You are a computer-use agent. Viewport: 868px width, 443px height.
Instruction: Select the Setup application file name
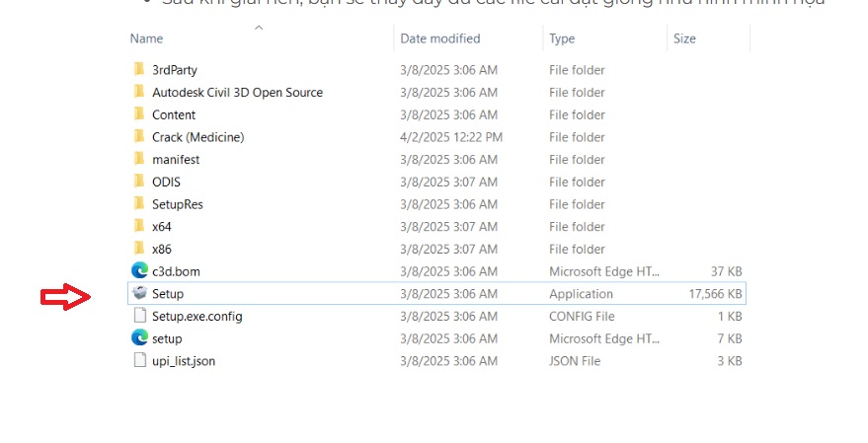pos(168,294)
